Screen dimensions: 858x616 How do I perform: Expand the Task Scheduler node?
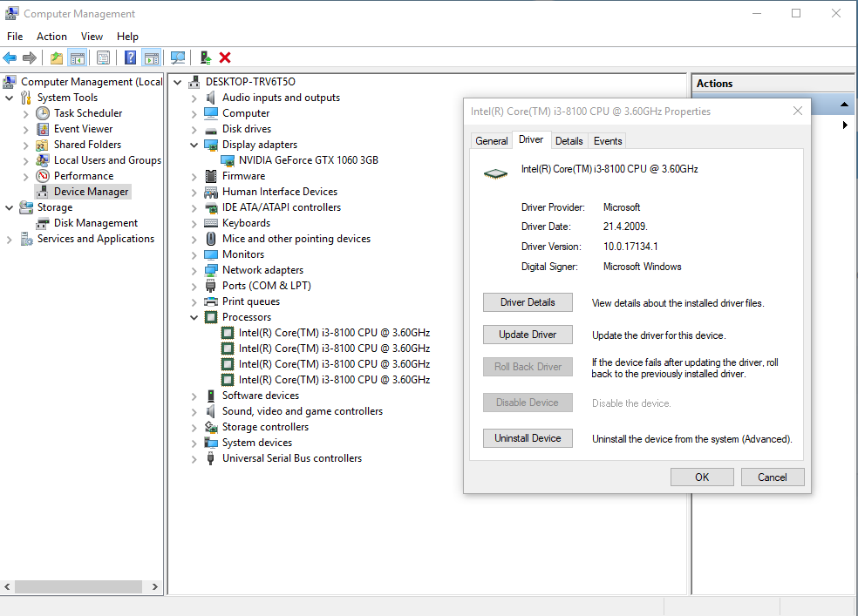25,113
